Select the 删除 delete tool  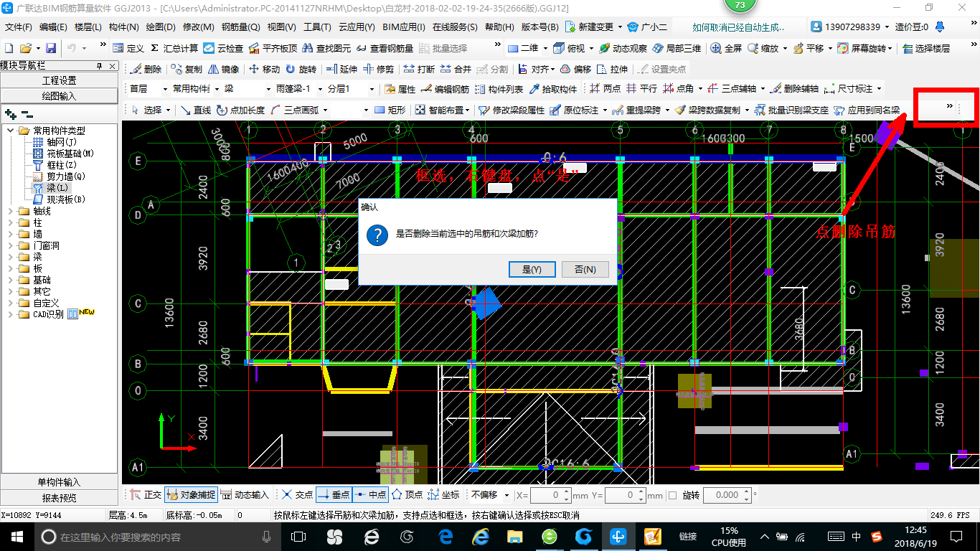[x=146, y=70]
